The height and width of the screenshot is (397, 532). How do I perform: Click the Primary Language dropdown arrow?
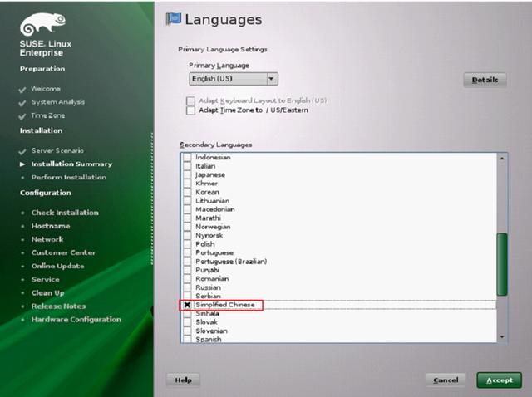tap(271, 79)
